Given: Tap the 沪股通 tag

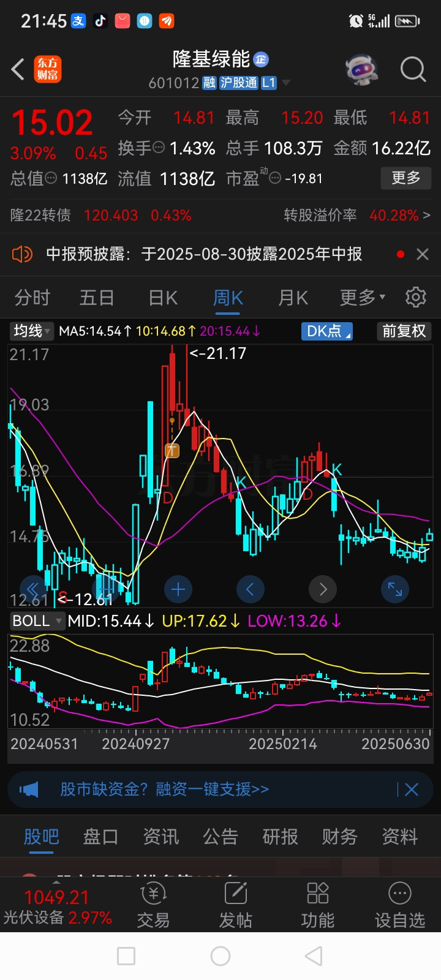Looking at the screenshot, I should [239, 83].
